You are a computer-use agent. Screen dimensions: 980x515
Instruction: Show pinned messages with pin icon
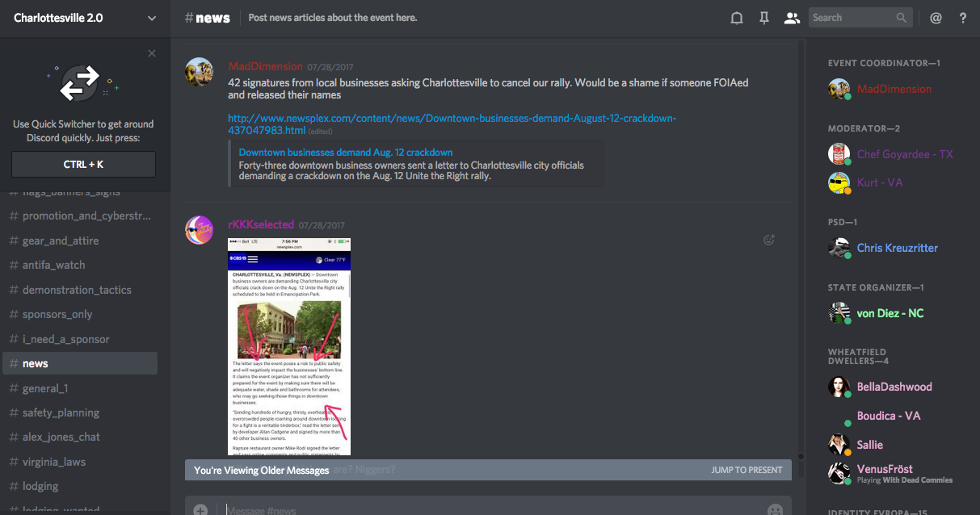pos(763,18)
